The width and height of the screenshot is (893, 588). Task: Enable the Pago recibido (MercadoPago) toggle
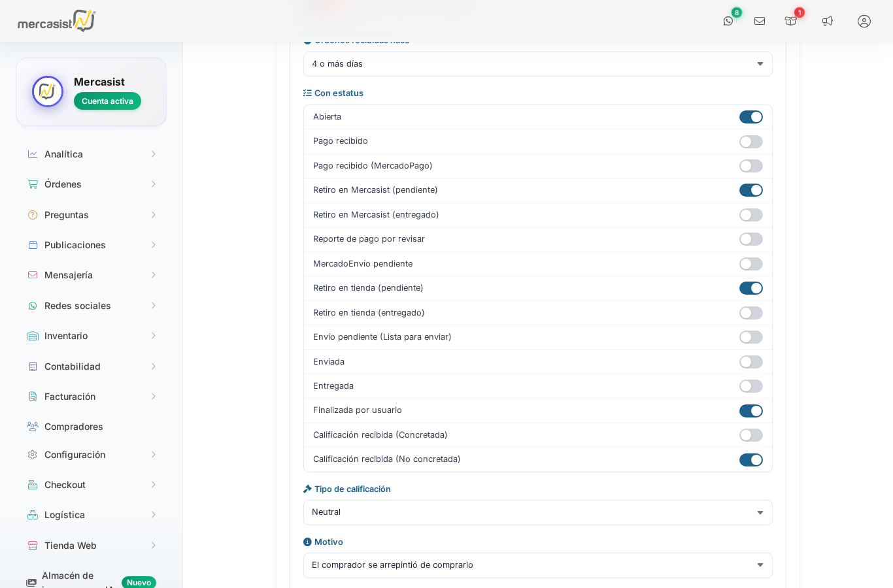click(x=750, y=166)
